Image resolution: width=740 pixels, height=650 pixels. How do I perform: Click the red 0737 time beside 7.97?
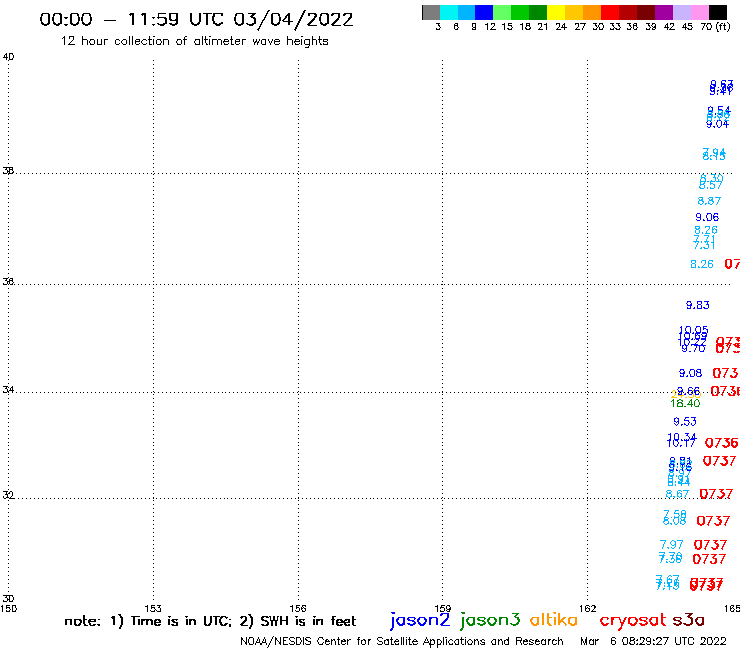click(x=710, y=545)
